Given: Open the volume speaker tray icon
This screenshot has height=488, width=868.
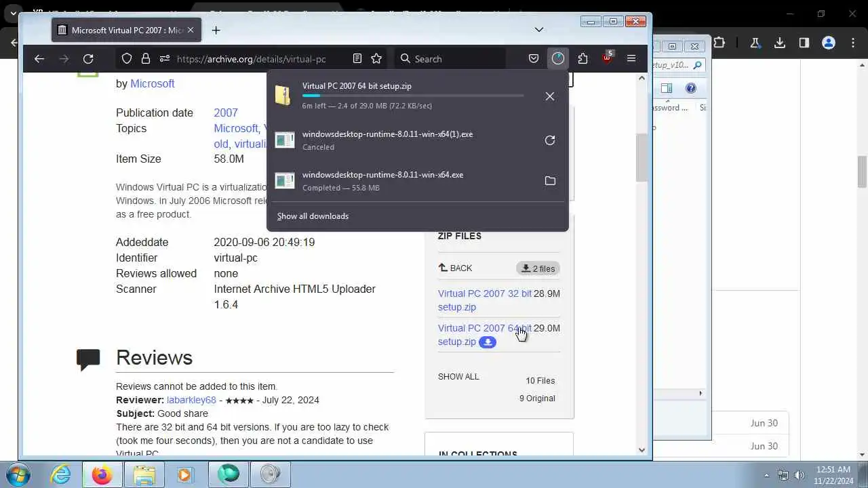Looking at the screenshot, I should coord(800,475).
